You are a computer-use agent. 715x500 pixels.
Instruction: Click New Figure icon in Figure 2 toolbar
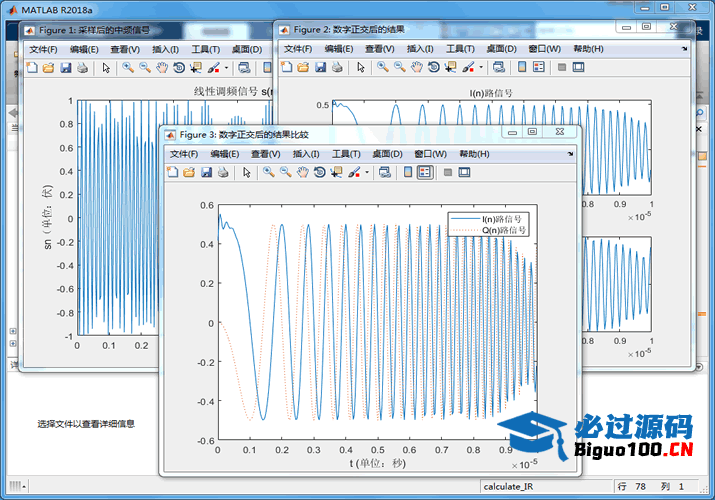tap(287, 67)
